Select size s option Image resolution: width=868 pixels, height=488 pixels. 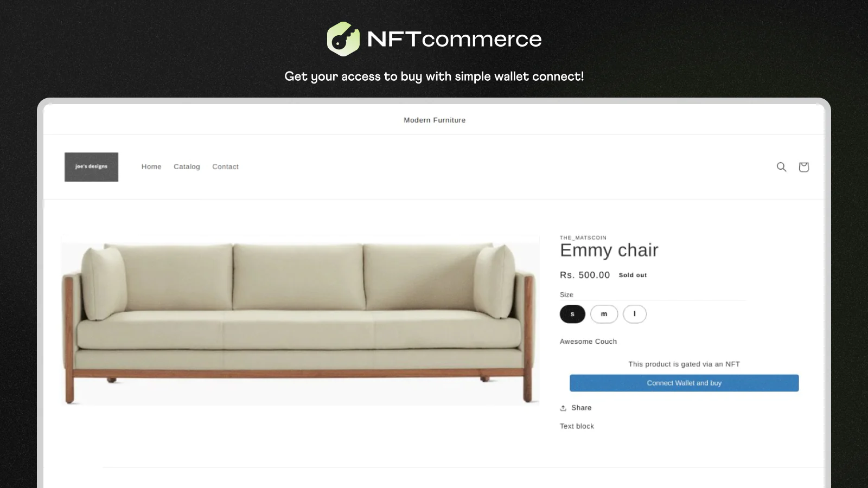572,314
